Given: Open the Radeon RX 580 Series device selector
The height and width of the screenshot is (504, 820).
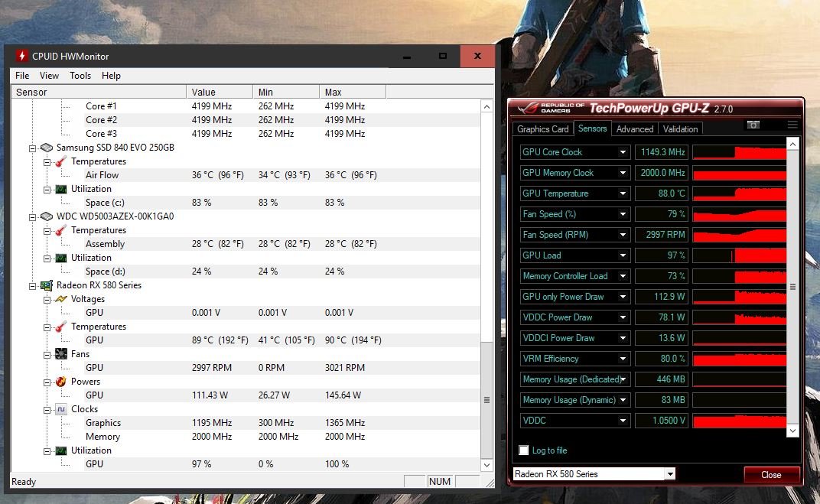Looking at the screenshot, I should tap(594, 474).
